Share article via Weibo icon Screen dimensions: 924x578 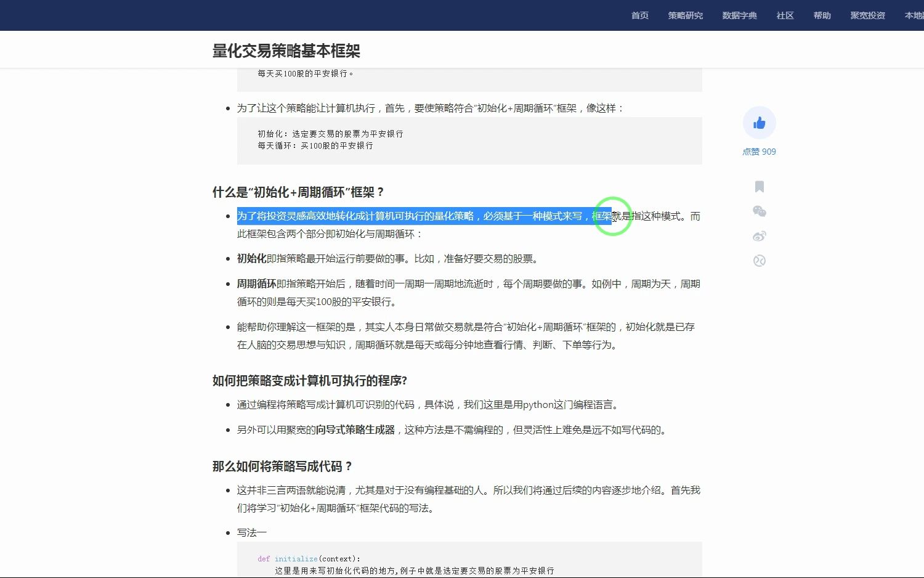(760, 236)
